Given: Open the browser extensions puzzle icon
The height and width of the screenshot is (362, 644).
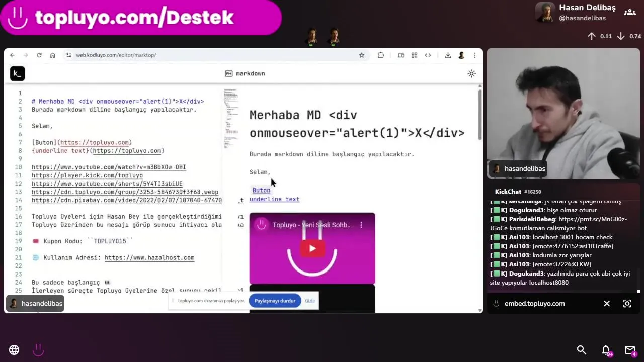Looking at the screenshot, I should [381, 55].
